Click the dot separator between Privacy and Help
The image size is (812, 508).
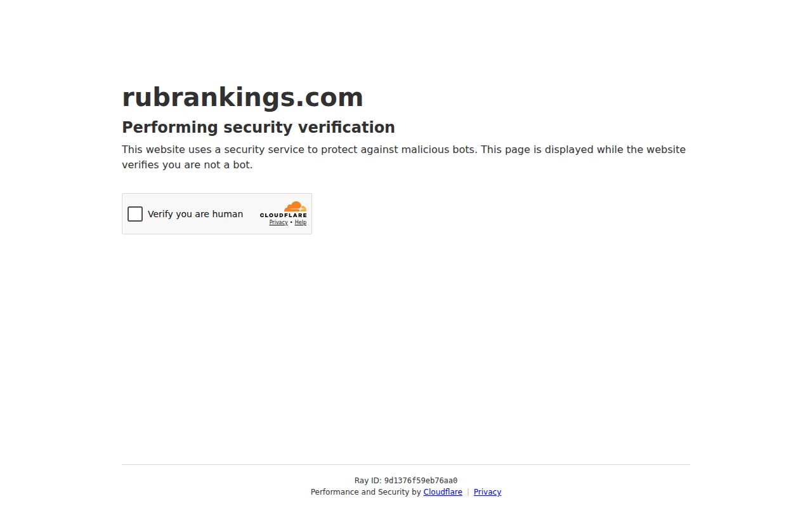coord(291,222)
